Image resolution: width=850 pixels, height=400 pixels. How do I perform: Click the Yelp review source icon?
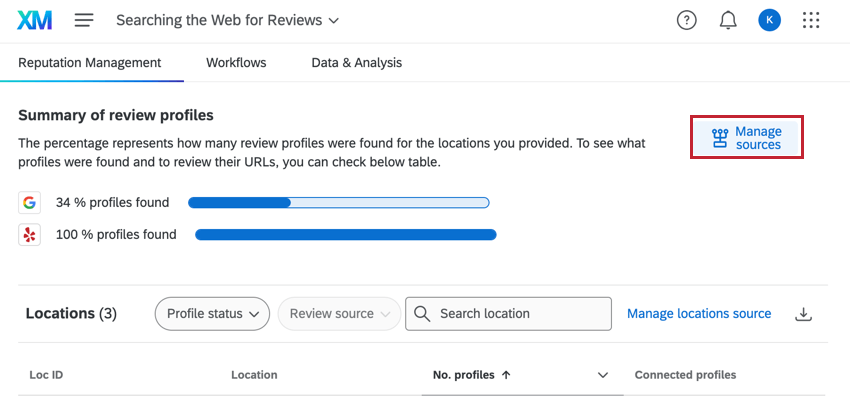[x=29, y=235]
